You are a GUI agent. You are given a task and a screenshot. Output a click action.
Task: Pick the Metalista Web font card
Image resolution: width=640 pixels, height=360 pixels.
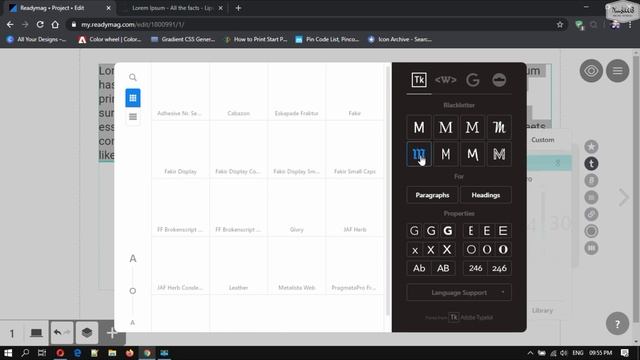(x=296, y=266)
